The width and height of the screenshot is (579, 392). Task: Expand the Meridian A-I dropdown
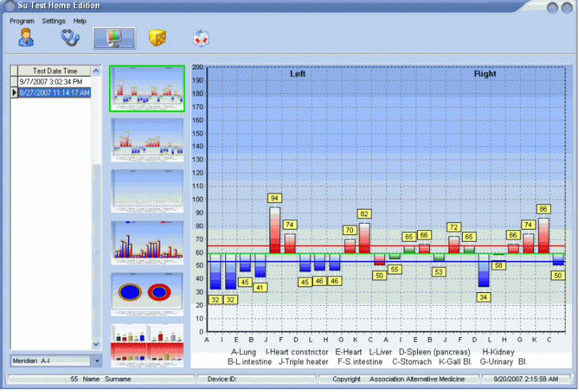(x=98, y=361)
